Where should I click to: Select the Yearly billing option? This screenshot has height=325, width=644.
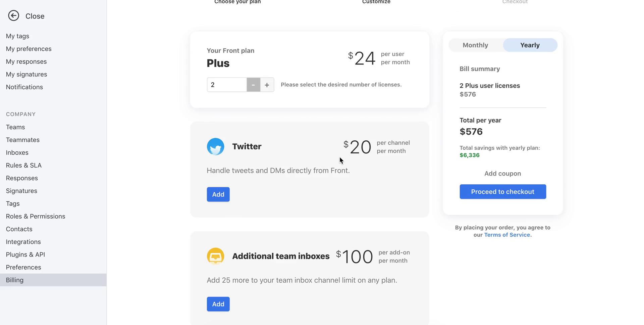click(530, 45)
